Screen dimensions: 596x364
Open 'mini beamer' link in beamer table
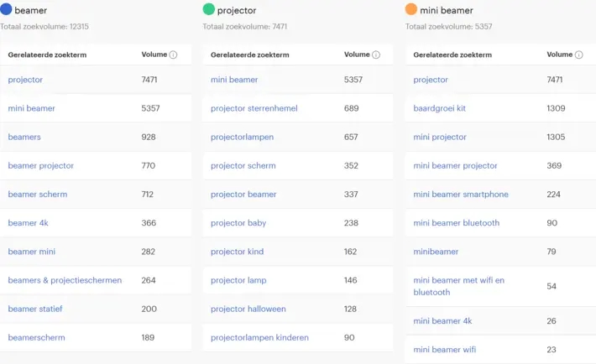[x=32, y=108]
